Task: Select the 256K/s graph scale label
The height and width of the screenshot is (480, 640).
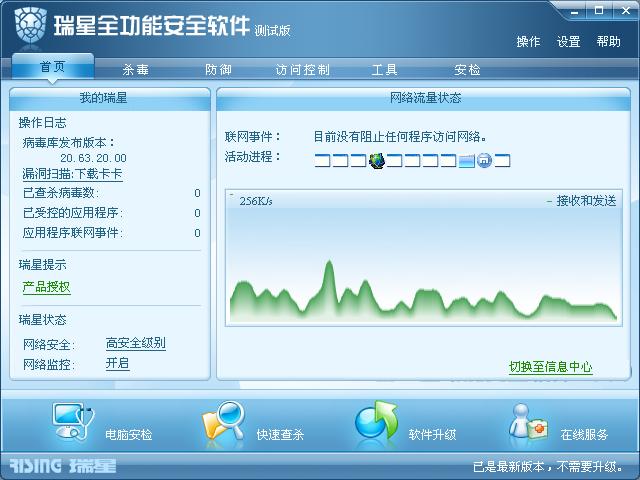Action: [x=256, y=201]
